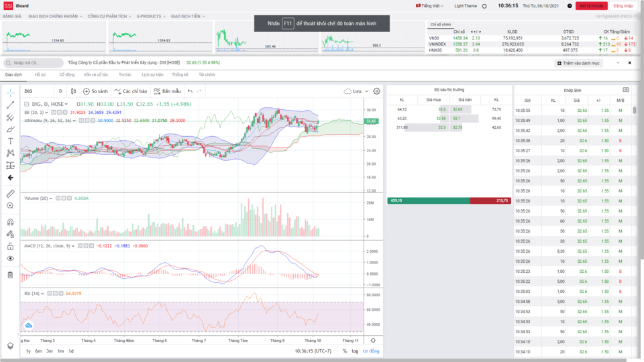Click the ruler measure tool
The image size is (644, 362).
coord(10,194)
